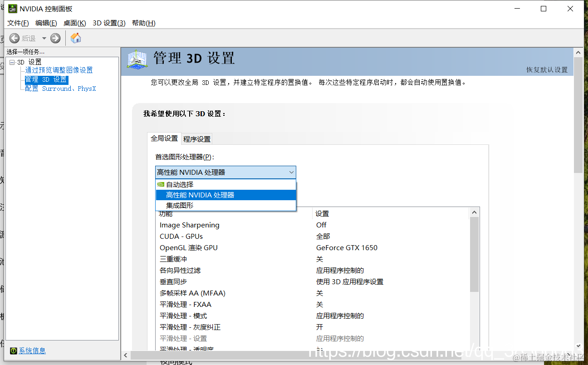This screenshot has height=365, width=588.
Task: Click the 恢复默认设置 button
Action: 547,70
